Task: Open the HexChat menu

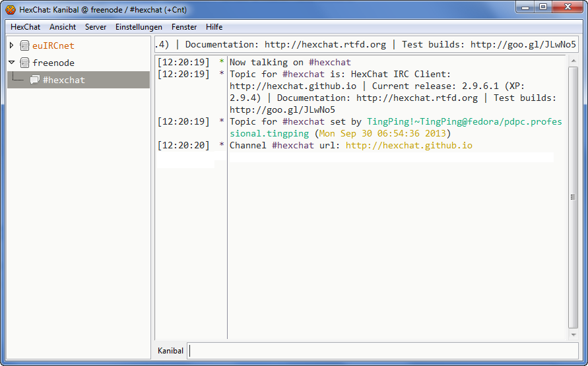Action: coord(26,27)
